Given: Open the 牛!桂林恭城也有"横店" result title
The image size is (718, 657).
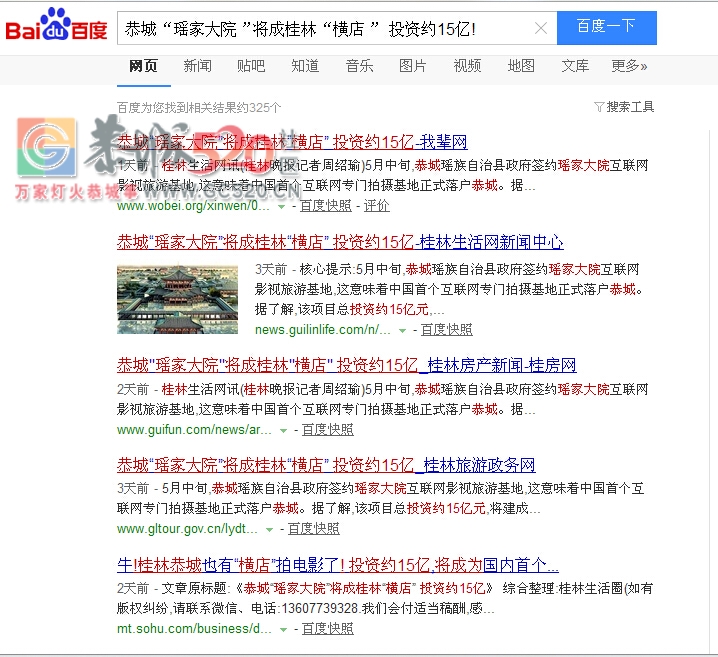Looking at the screenshot, I should 338,565.
